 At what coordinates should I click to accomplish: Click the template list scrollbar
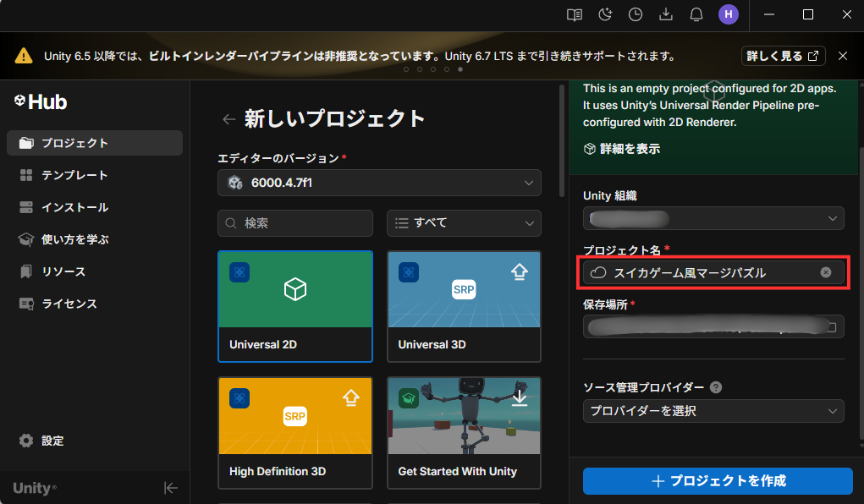click(x=562, y=140)
